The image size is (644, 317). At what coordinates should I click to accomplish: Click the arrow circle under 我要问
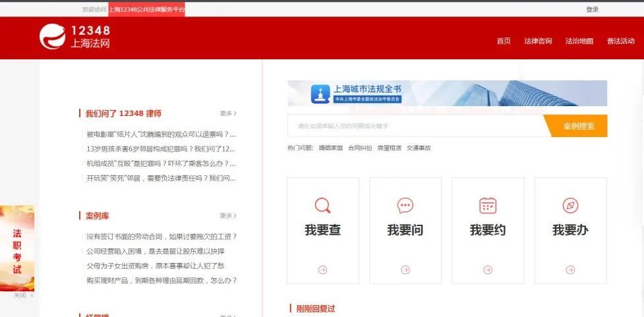click(405, 270)
